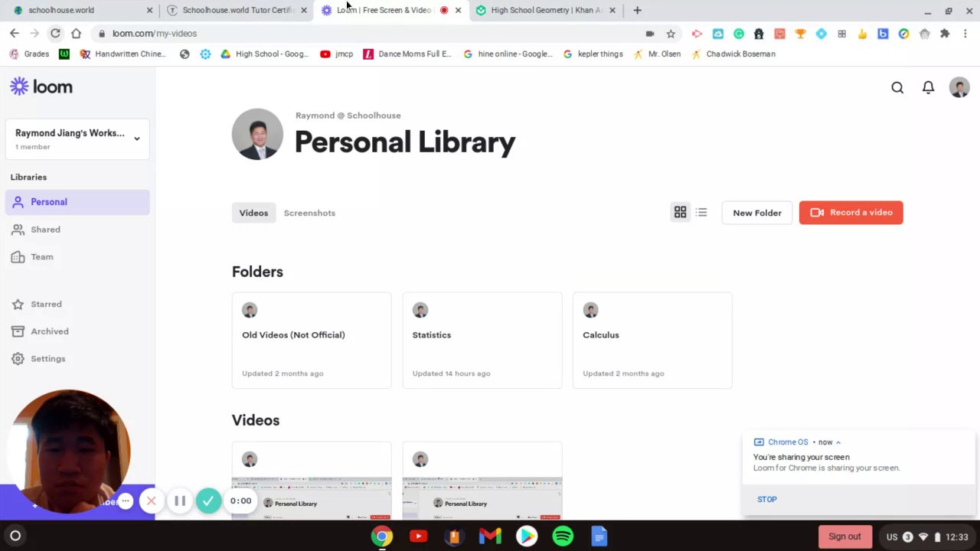Select the Personal library

click(77, 202)
